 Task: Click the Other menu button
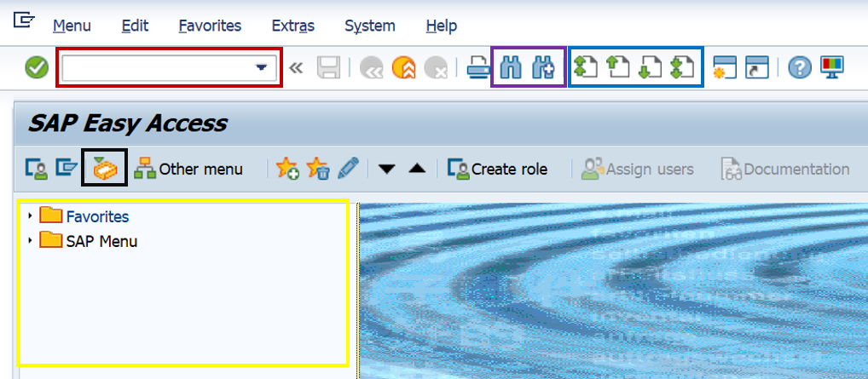pos(188,169)
